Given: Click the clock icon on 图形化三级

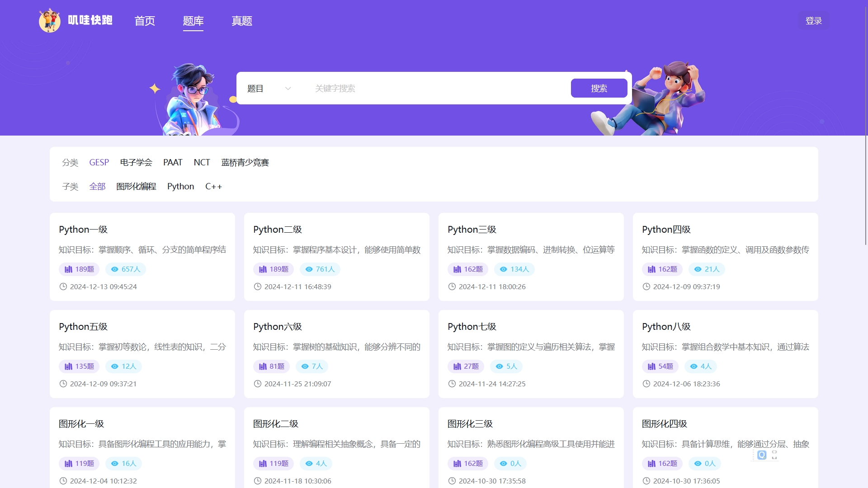Looking at the screenshot, I should pos(452,481).
